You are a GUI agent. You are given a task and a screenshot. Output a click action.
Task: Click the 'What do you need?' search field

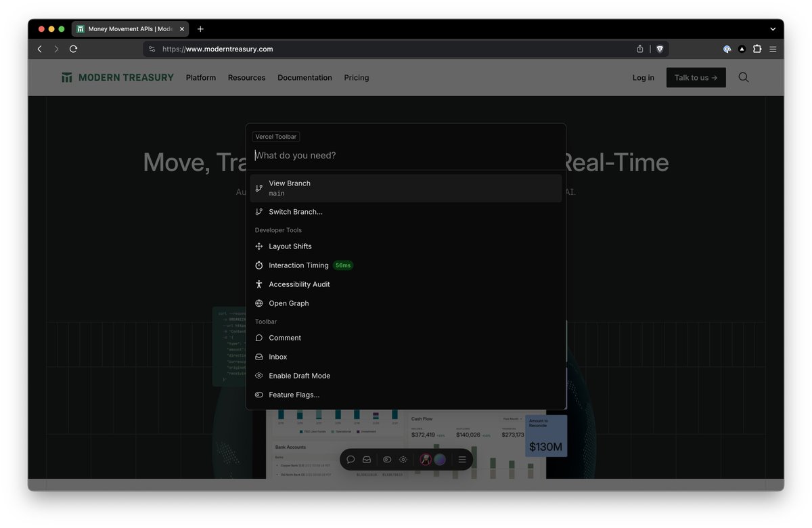[406, 156]
